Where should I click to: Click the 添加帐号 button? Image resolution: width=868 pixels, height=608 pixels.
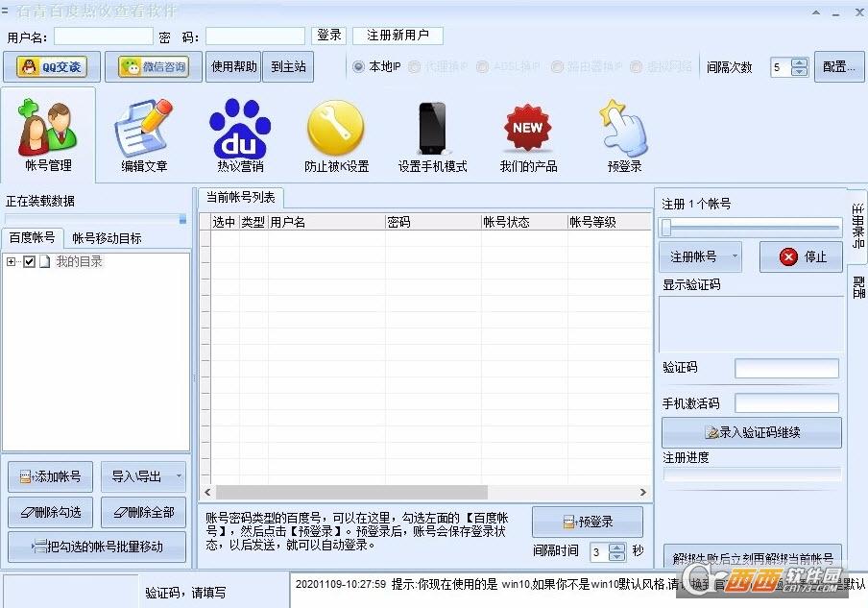[x=50, y=476]
